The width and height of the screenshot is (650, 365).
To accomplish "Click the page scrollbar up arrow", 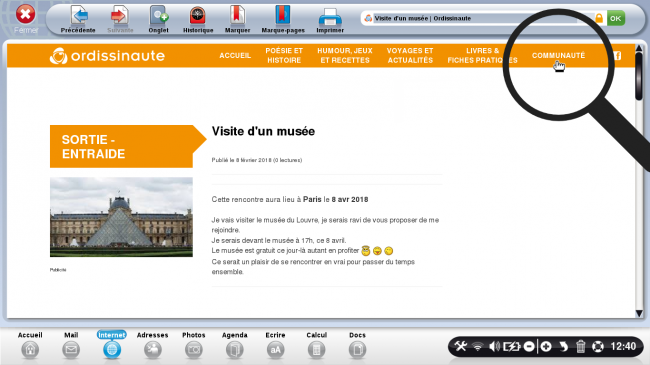I will coord(639,49).
